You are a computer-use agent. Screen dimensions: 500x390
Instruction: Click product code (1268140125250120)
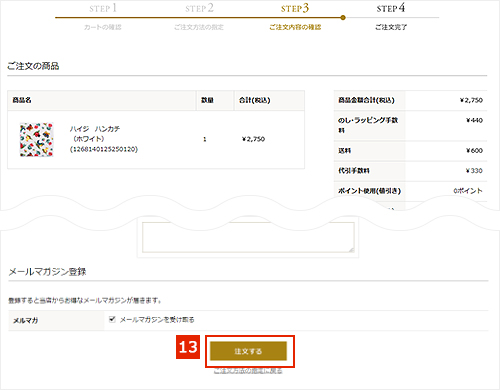pyautogui.click(x=104, y=149)
